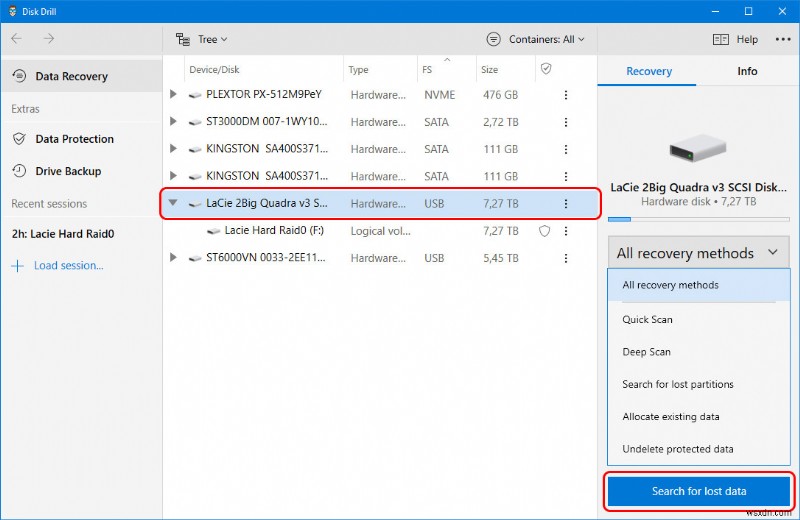Choose Allocate existing data method
The width and height of the screenshot is (800, 520).
(698, 416)
